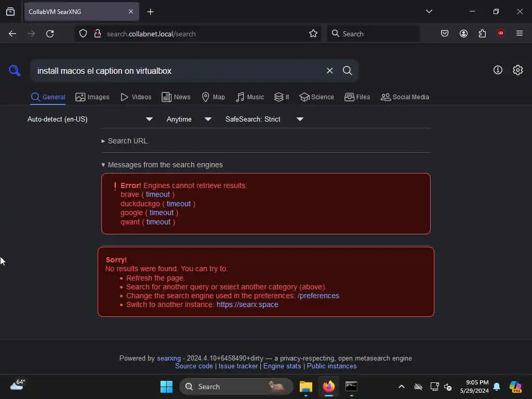
Task: Open the Firefox hamburger menu
Action: click(519, 33)
